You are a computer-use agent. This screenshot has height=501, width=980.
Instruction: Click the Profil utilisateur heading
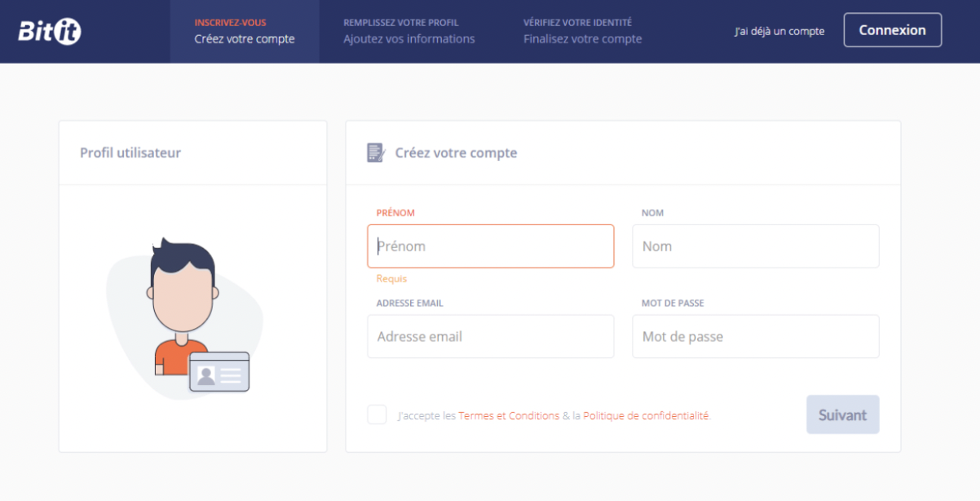(x=130, y=153)
